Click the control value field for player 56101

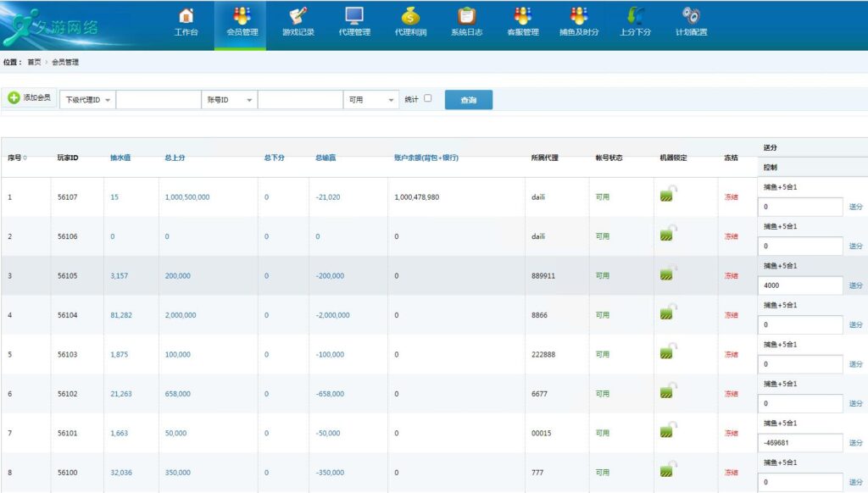(800, 442)
